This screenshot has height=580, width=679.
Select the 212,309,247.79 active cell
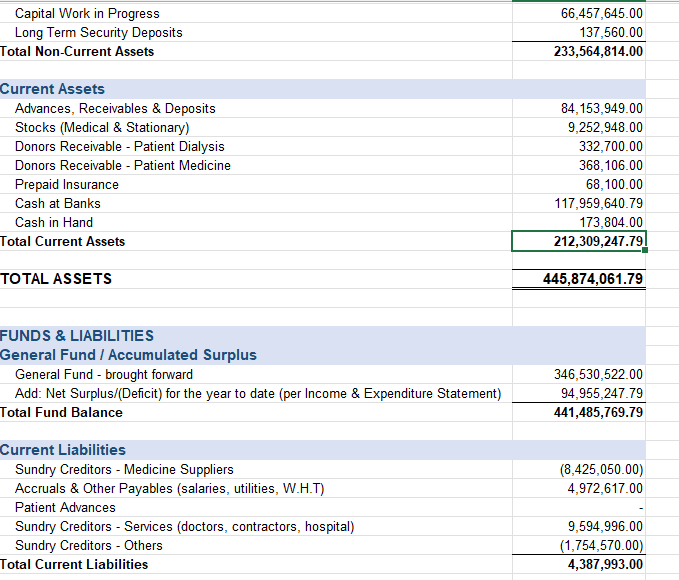579,241
